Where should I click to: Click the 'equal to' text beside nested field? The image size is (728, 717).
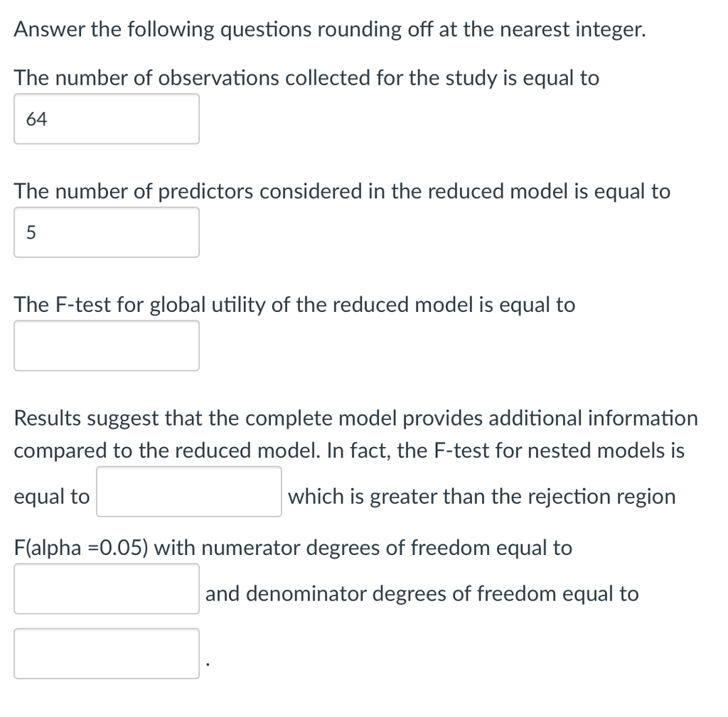coord(51,497)
